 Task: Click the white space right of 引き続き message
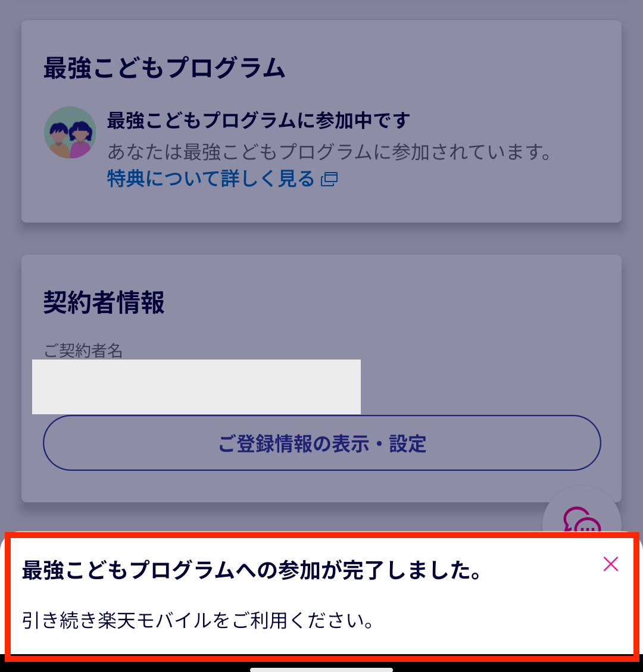(501, 620)
